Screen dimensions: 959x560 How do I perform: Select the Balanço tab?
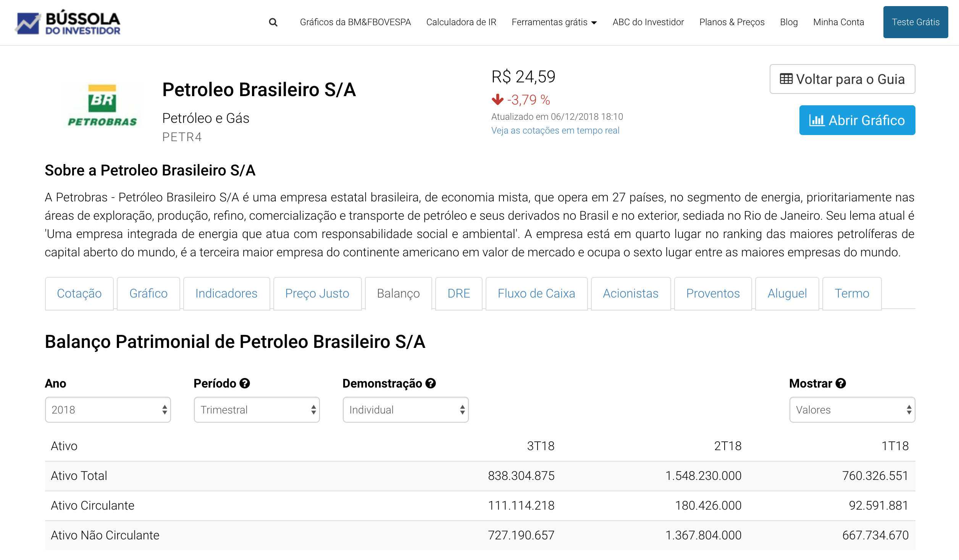[399, 293]
